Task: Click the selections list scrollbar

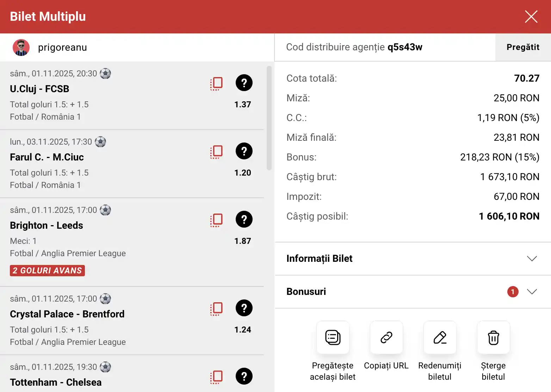Action: click(x=269, y=118)
